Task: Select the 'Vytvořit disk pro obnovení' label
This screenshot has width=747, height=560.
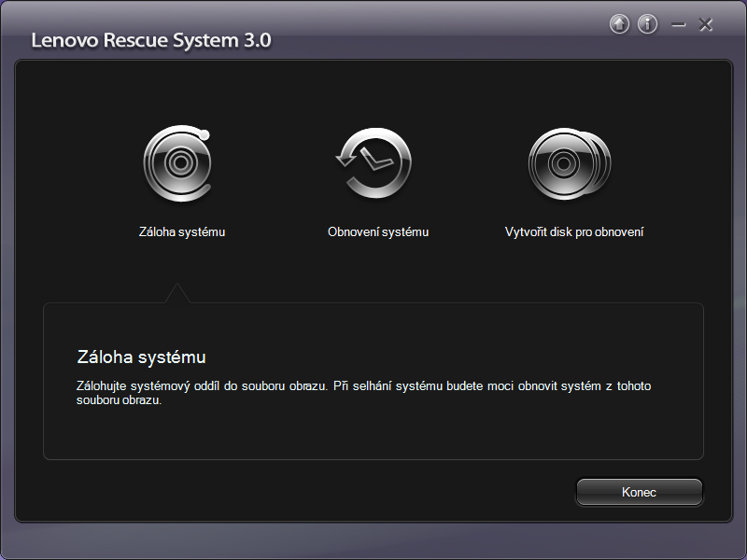Action: point(574,232)
